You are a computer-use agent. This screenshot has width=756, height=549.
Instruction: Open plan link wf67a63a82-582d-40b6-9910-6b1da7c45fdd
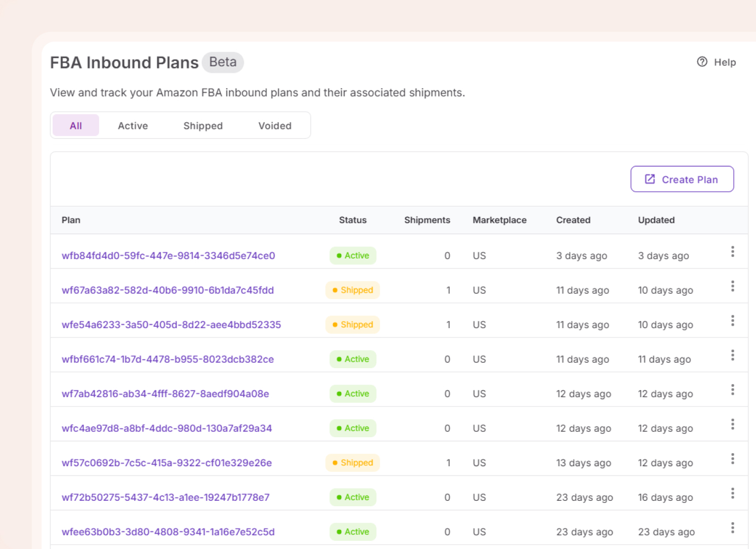[x=168, y=290]
